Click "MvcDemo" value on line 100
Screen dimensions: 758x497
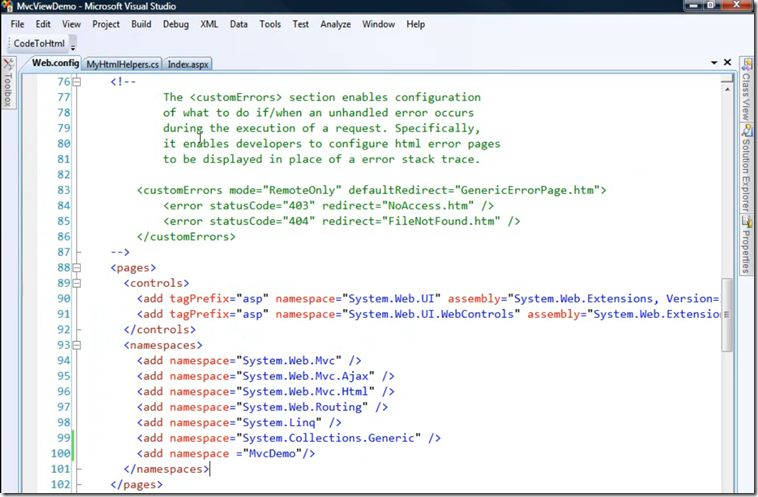pos(272,453)
